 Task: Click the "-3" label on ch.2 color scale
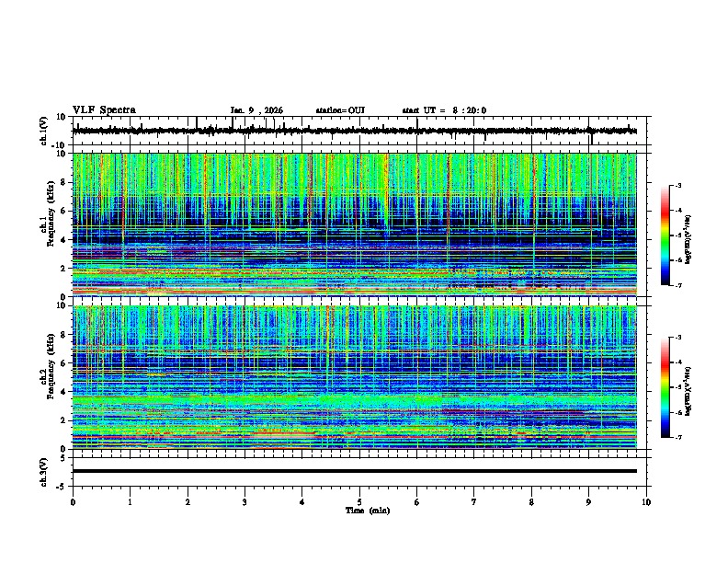point(678,338)
